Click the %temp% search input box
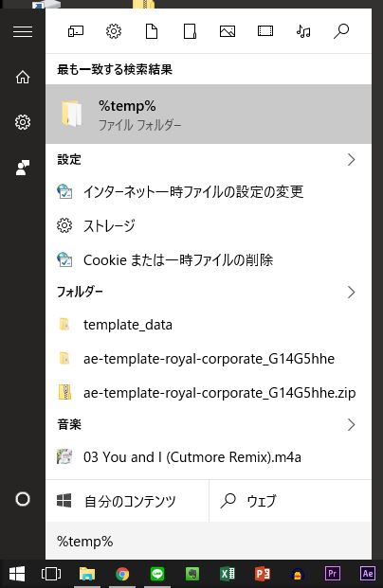 (209, 542)
